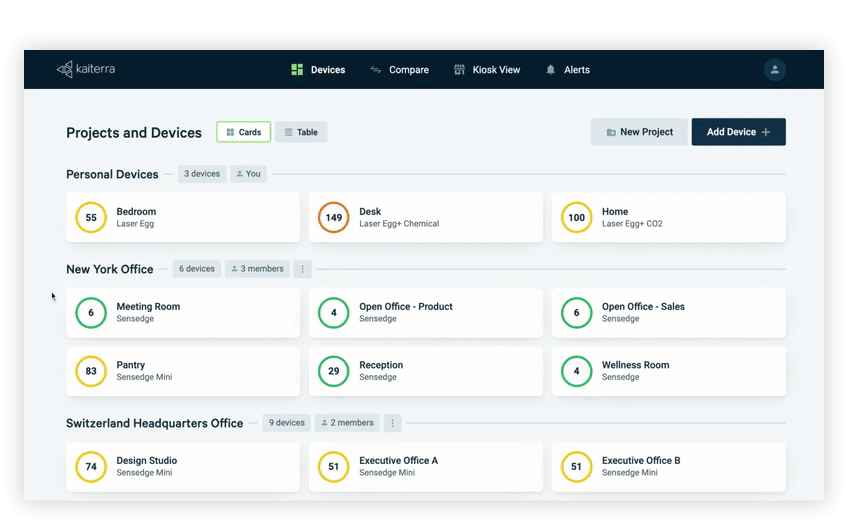Open the Alerts page
848x525 pixels.
(567, 70)
